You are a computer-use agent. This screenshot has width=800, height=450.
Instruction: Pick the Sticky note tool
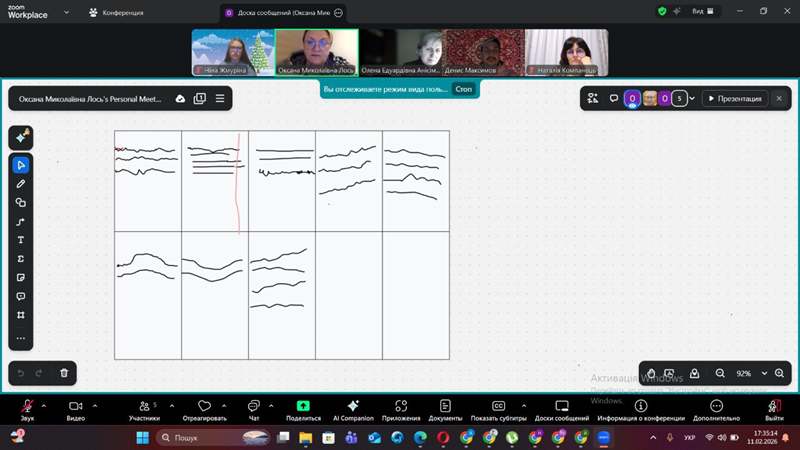(21, 278)
